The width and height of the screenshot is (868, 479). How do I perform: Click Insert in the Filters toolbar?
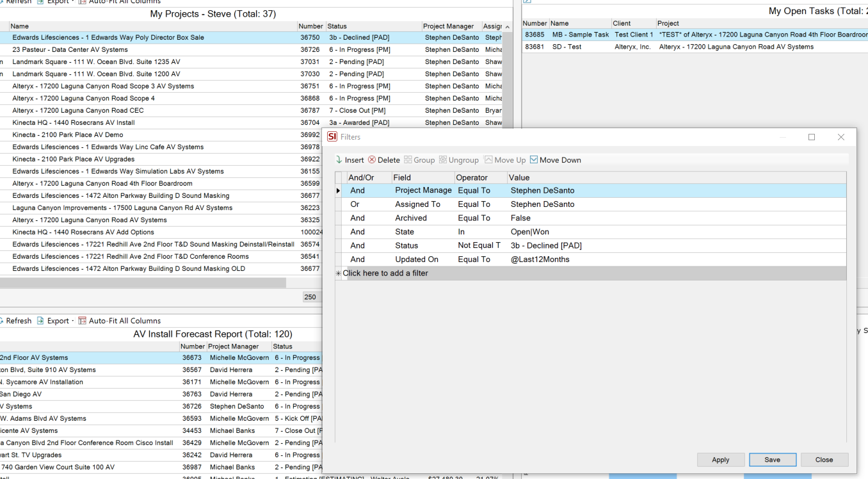tap(350, 160)
